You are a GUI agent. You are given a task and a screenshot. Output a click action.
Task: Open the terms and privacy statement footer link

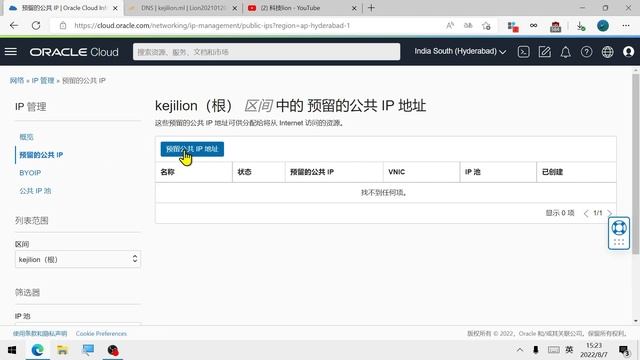[x=40, y=333]
